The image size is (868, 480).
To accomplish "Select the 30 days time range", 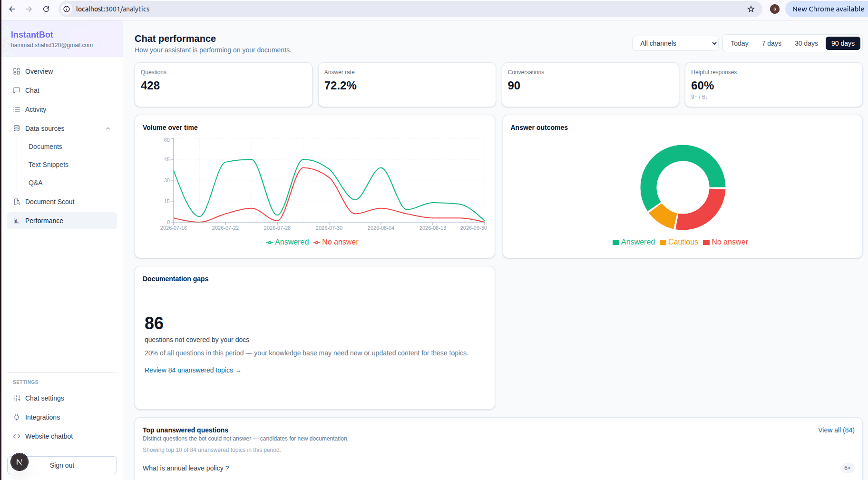I will coord(806,43).
